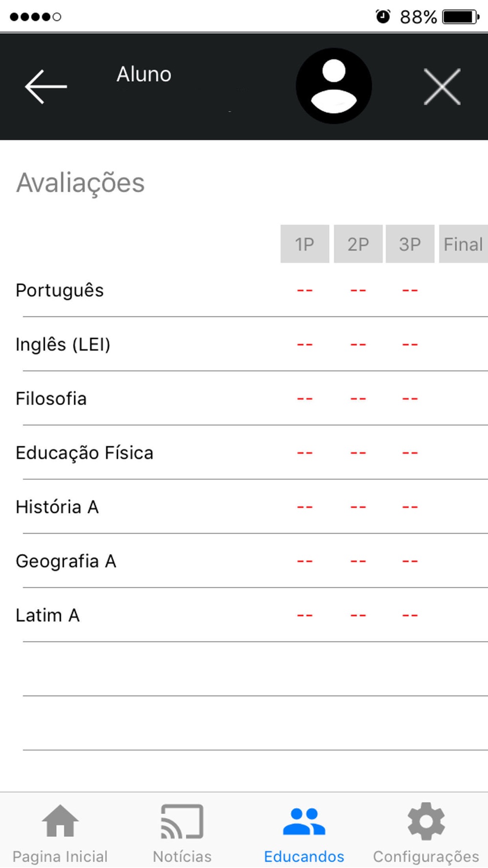Select the 1P period header
The width and height of the screenshot is (488, 868).
(305, 244)
